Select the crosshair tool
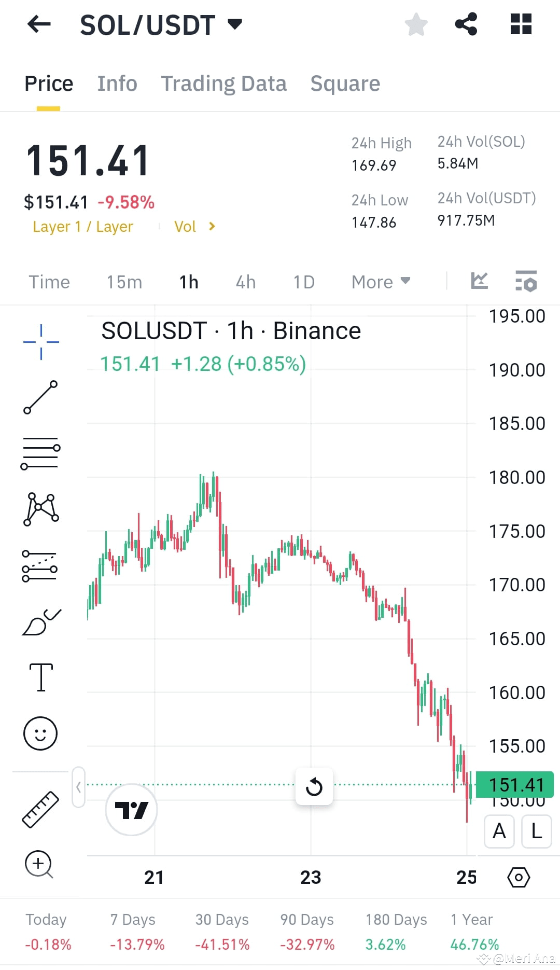Screen dimensions: 560x970 pos(40,341)
